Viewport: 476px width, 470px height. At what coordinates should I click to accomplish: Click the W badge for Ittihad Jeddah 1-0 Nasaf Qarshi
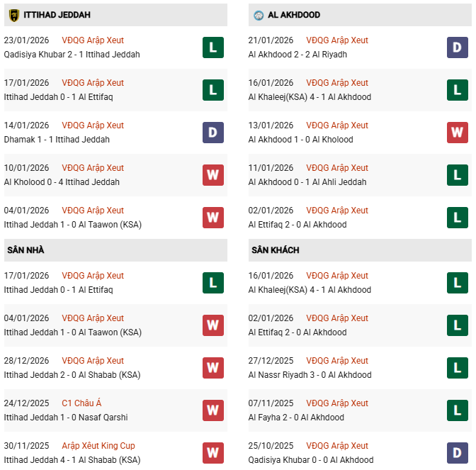[x=212, y=410]
